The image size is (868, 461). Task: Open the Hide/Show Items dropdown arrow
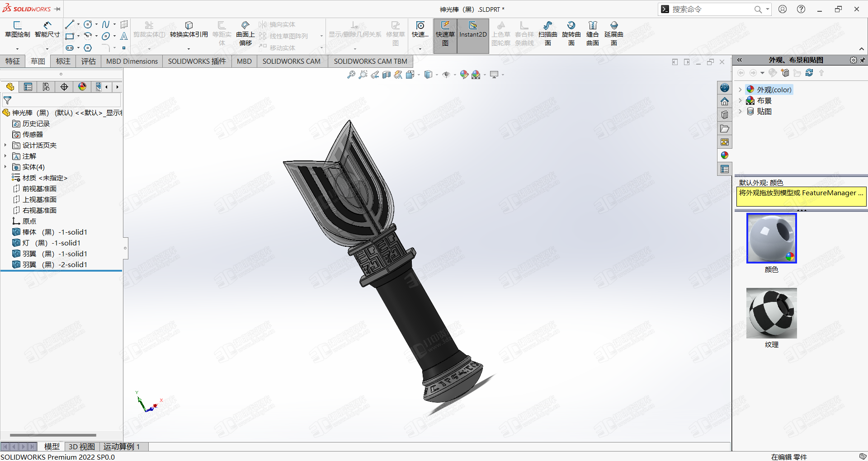(455, 75)
